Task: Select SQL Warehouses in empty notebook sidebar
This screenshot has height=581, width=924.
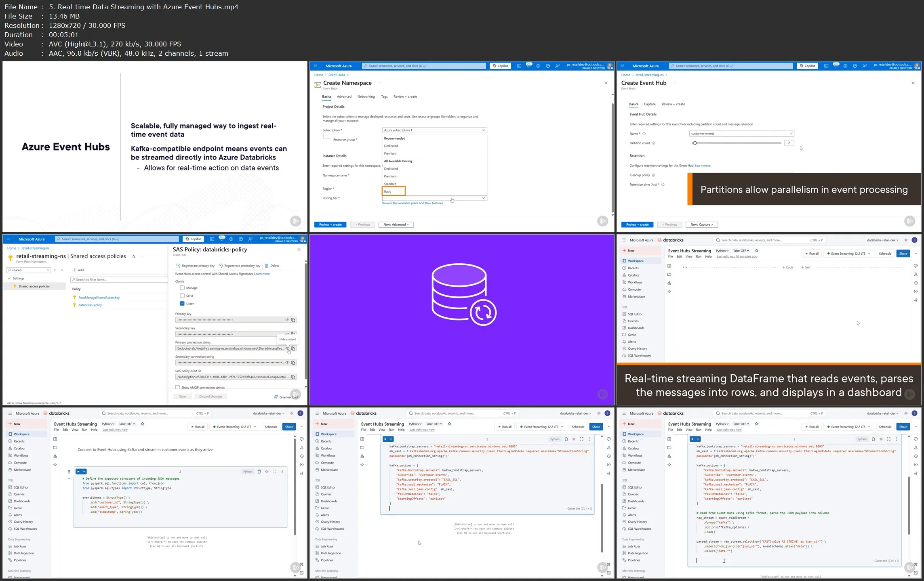Action: [x=639, y=356]
